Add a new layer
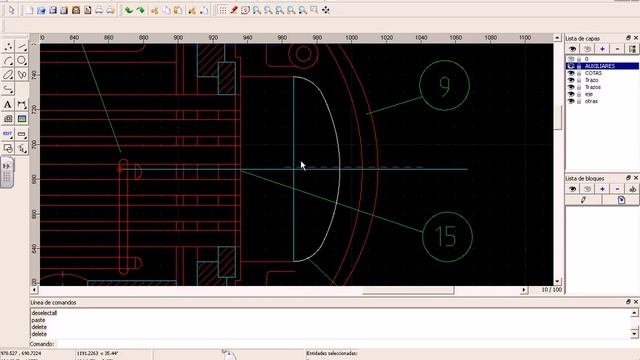Screen dimensions: 640x360 pyautogui.click(x=602, y=49)
